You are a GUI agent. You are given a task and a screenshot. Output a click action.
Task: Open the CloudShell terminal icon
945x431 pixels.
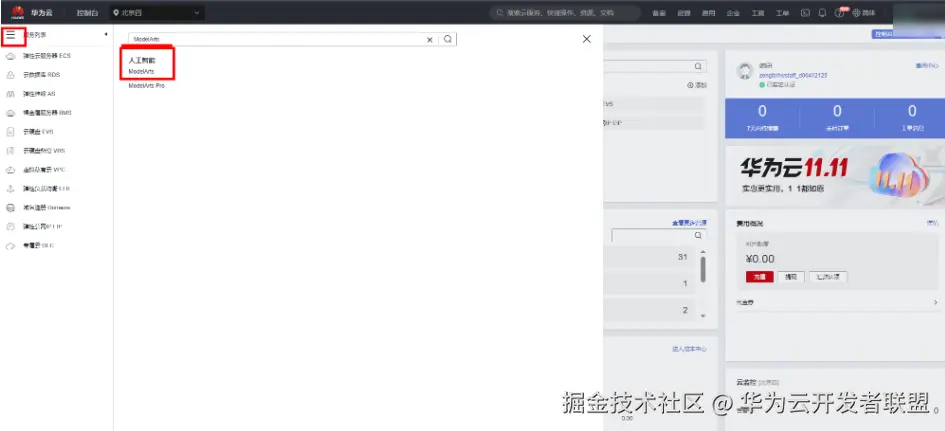tap(805, 13)
